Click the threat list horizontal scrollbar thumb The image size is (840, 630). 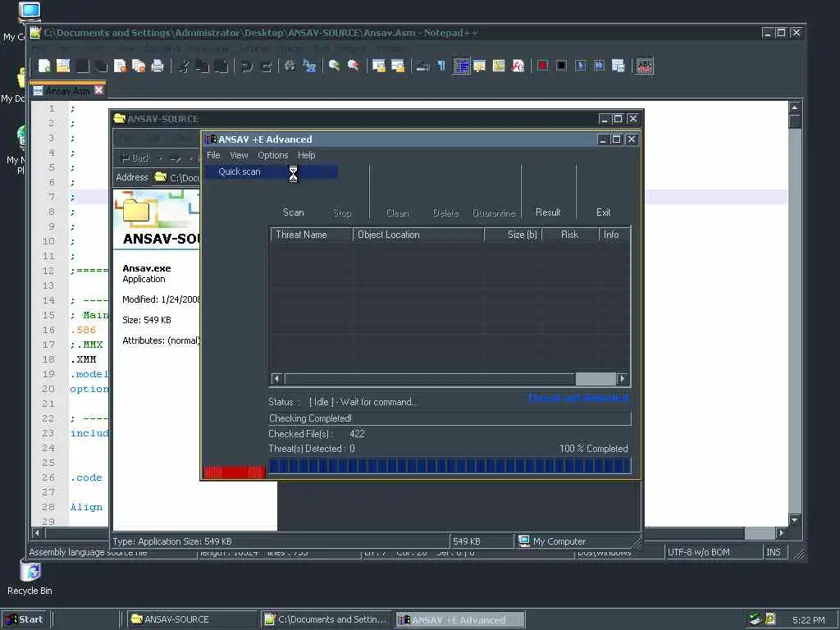tap(596, 379)
